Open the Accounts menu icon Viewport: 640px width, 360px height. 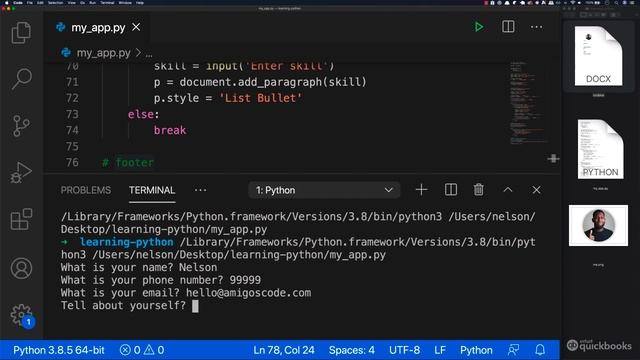pos(21,269)
